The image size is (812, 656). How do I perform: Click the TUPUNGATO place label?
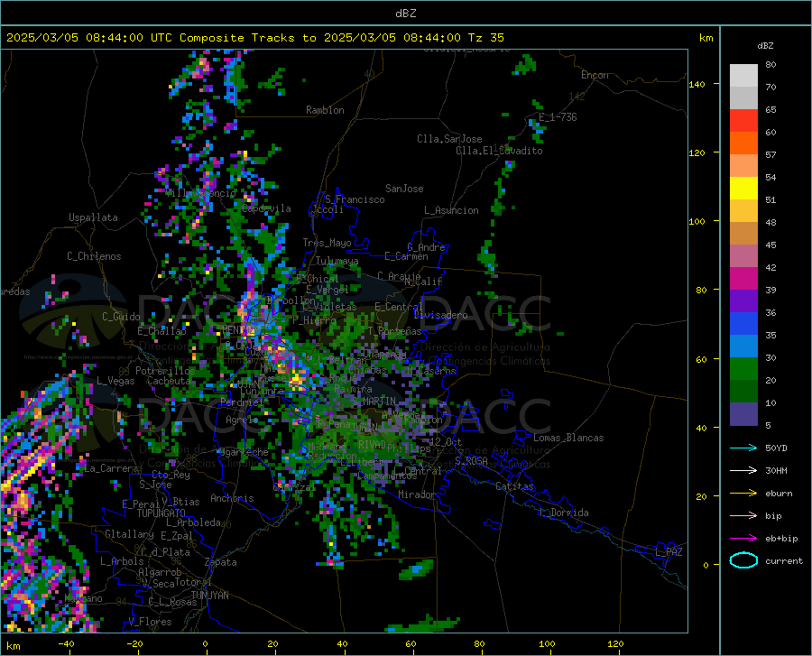coord(161,513)
